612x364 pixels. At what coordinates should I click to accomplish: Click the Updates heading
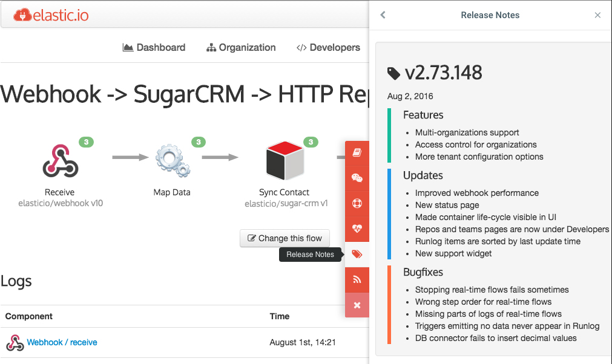pos(423,175)
